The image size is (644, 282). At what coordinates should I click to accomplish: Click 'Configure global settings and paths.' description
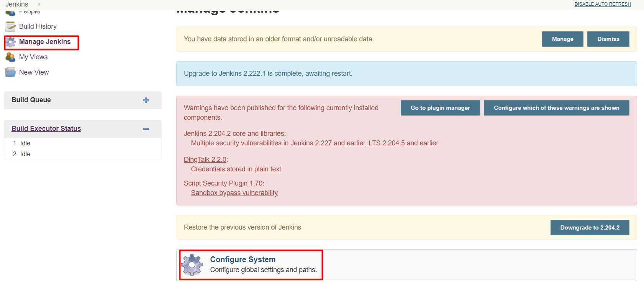264,270
